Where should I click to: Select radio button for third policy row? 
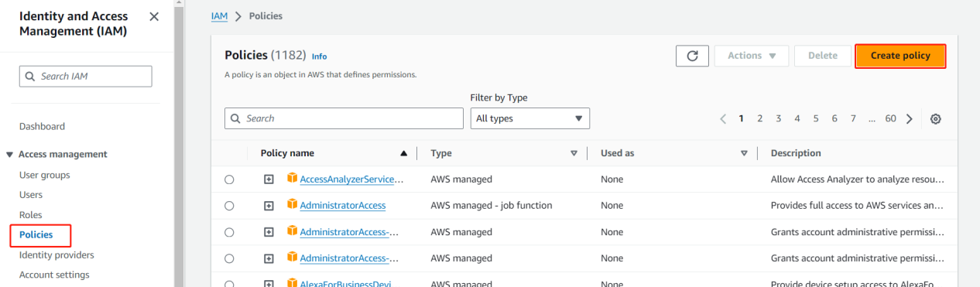(229, 232)
